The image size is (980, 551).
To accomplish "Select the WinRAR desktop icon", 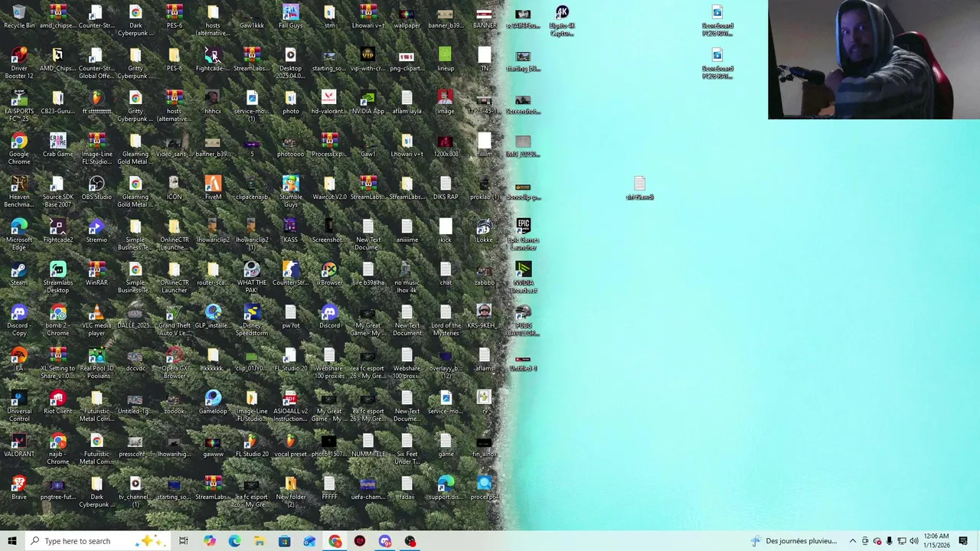I will click(x=96, y=274).
